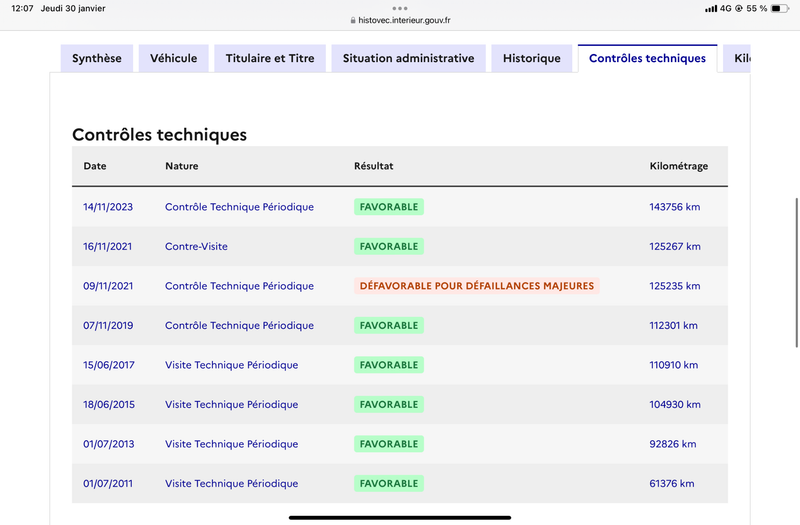
Task: Select the Contrôles techniques tab
Action: click(x=647, y=58)
